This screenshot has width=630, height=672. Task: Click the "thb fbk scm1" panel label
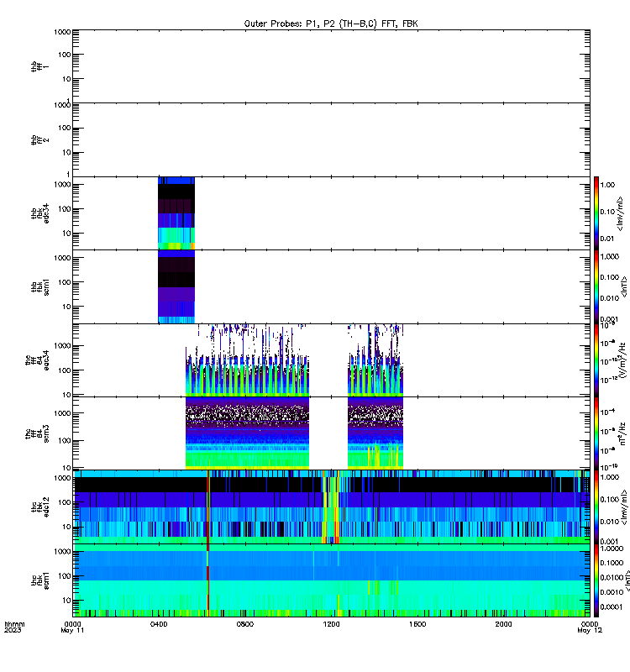(x=39, y=286)
